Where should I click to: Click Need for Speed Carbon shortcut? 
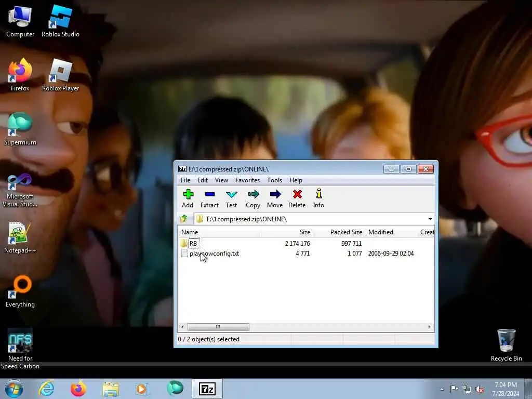click(20, 349)
